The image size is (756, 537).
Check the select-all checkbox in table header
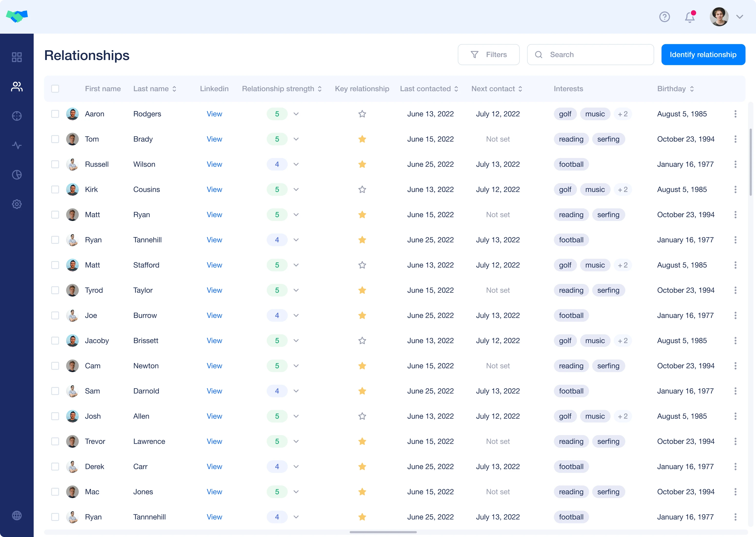pyautogui.click(x=55, y=89)
